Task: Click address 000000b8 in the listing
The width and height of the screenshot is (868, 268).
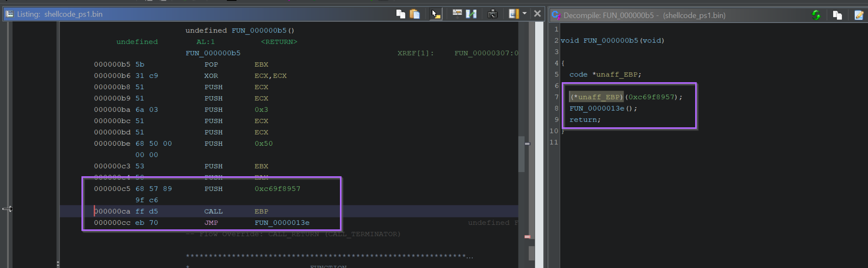Action: coord(112,87)
